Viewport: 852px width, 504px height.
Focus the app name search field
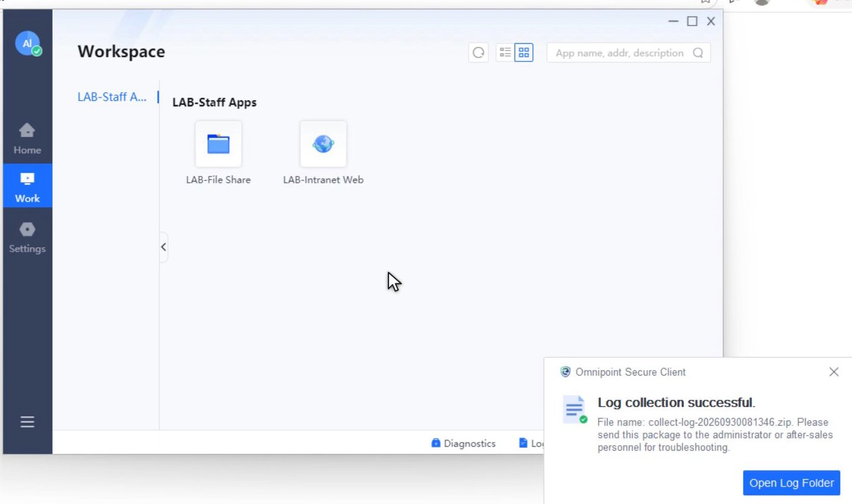click(629, 53)
